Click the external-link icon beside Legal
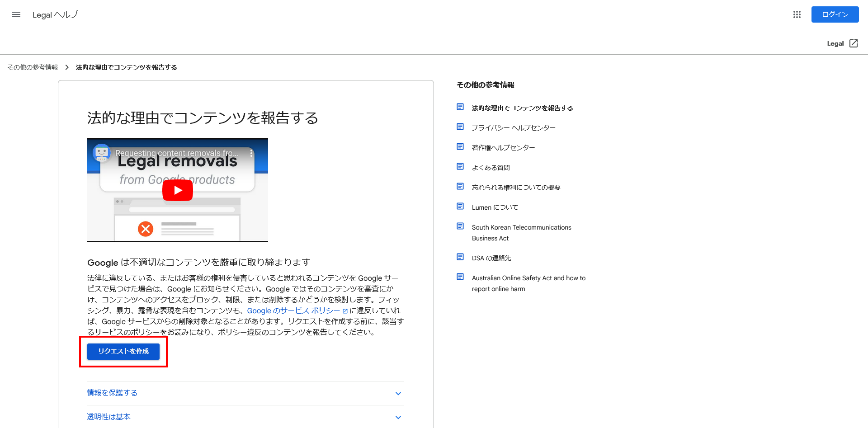This screenshot has height=428, width=868. coord(854,43)
